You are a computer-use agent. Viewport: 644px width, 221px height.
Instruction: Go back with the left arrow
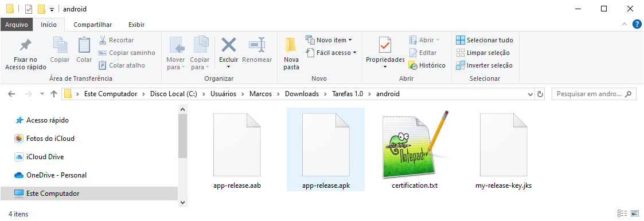(12, 94)
